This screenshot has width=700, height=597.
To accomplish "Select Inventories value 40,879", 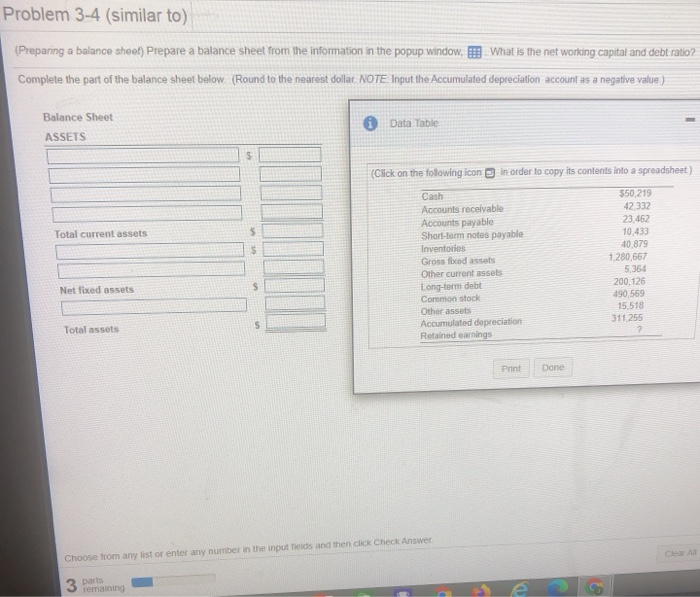I will point(634,244).
